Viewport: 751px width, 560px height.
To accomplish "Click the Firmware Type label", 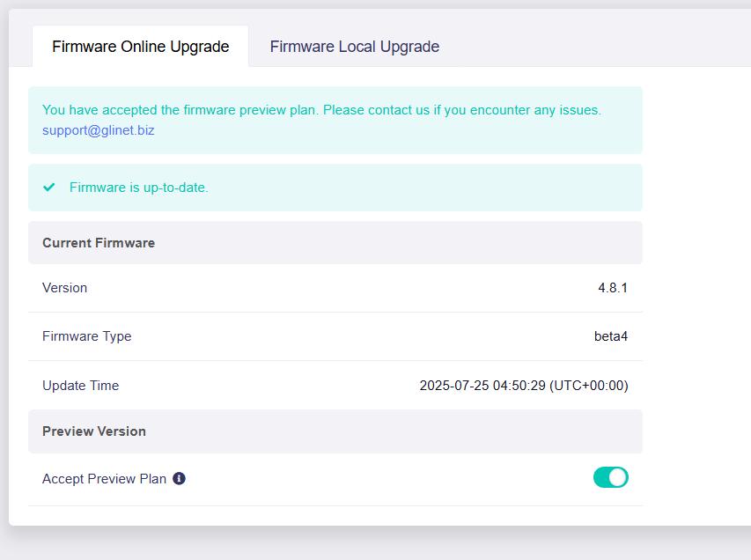I will point(86,336).
